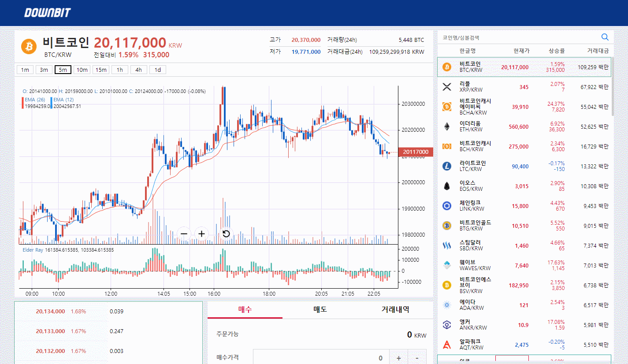Click the 저가 value 19,771,000
628x364 pixels.
coord(306,52)
